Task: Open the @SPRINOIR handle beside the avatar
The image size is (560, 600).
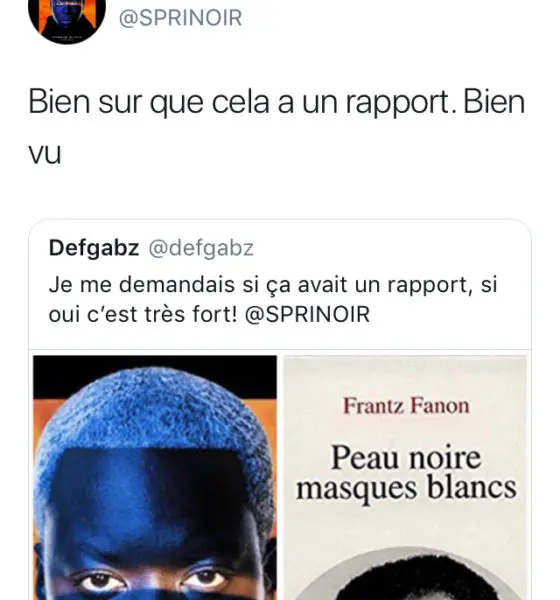Action: point(180,18)
